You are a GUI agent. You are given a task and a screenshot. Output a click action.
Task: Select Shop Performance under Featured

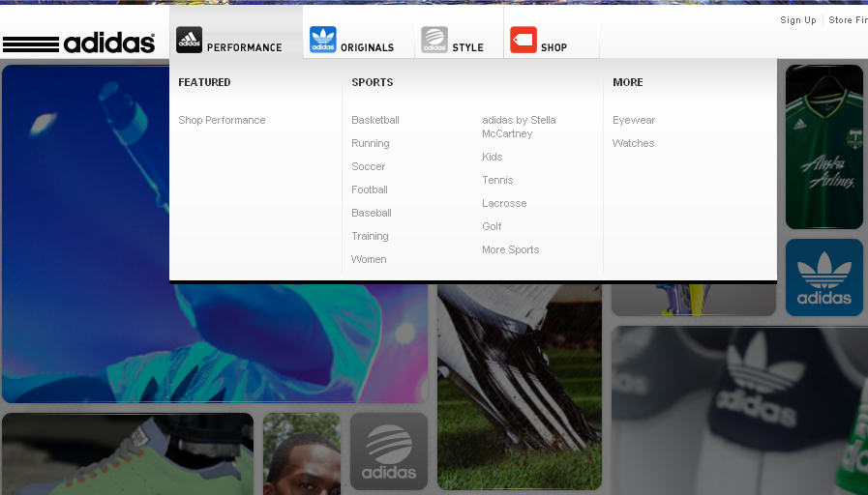point(222,120)
